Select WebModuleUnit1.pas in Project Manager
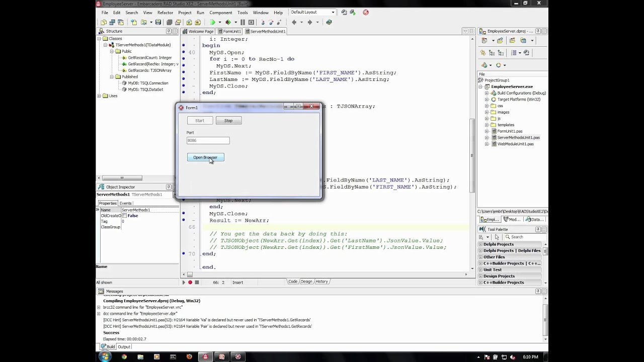Image resolution: width=644 pixels, height=362 pixels. [515, 144]
